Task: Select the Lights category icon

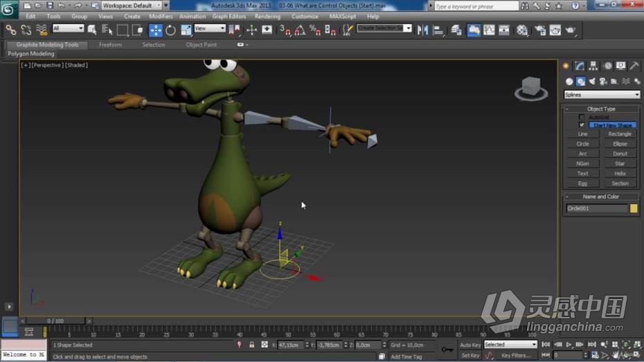Action: [592, 81]
